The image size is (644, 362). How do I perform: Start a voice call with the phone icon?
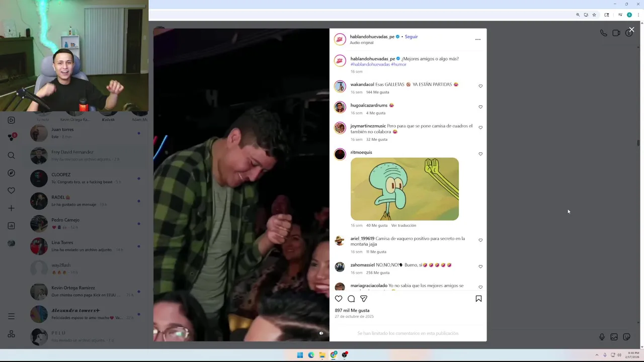[604, 33]
